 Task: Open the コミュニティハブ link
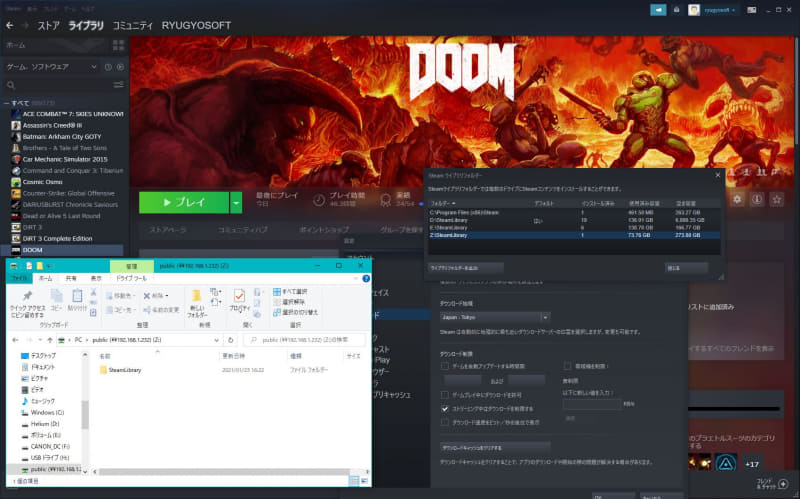[x=242, y=230]
